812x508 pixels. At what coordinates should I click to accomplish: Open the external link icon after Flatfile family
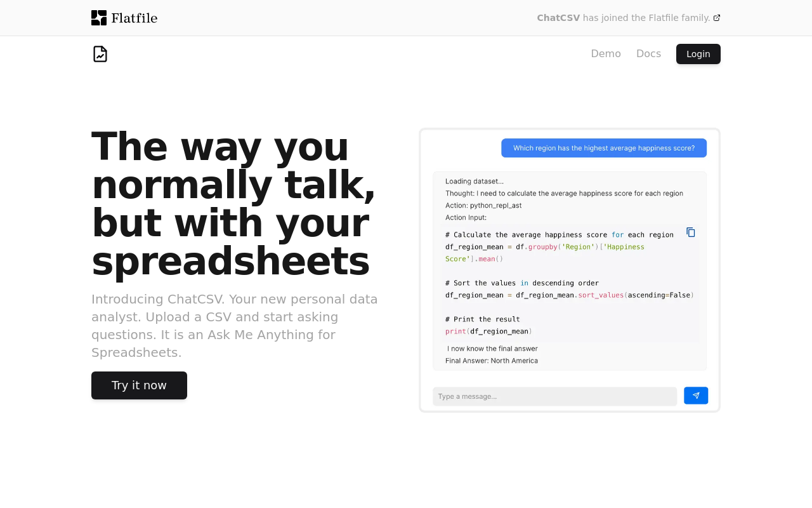tap(717, 18)
